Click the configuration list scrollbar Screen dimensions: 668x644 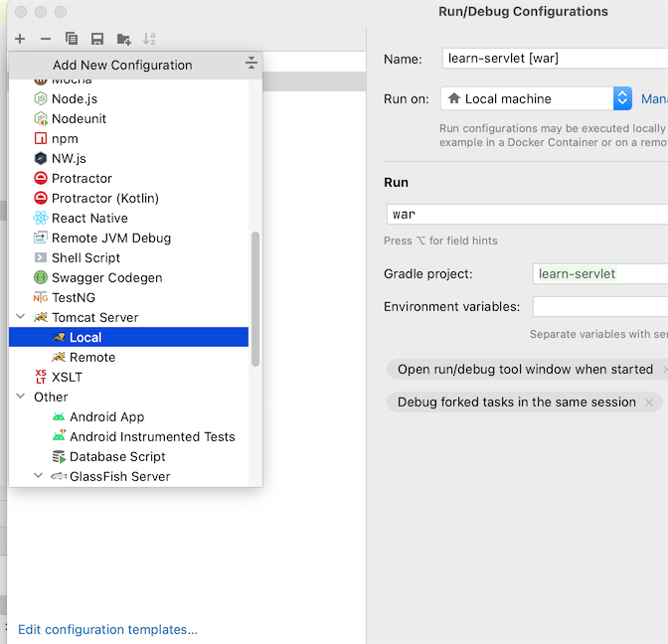coord(255,298)
